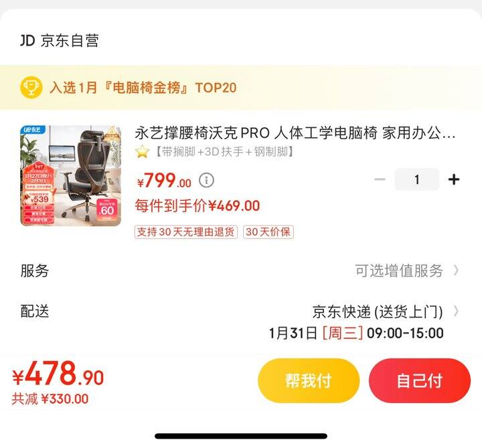Open the price info icon next to ¥799.00

(206, 181)
